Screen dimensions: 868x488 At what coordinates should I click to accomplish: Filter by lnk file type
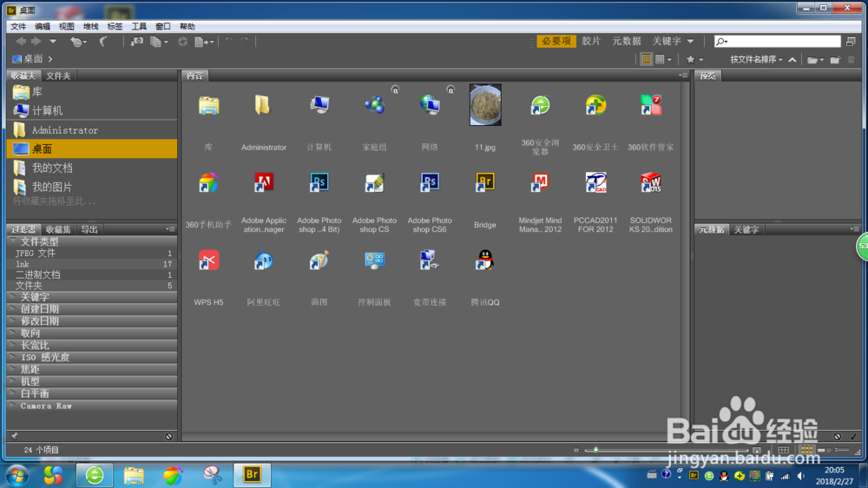[x=92, y=264]
